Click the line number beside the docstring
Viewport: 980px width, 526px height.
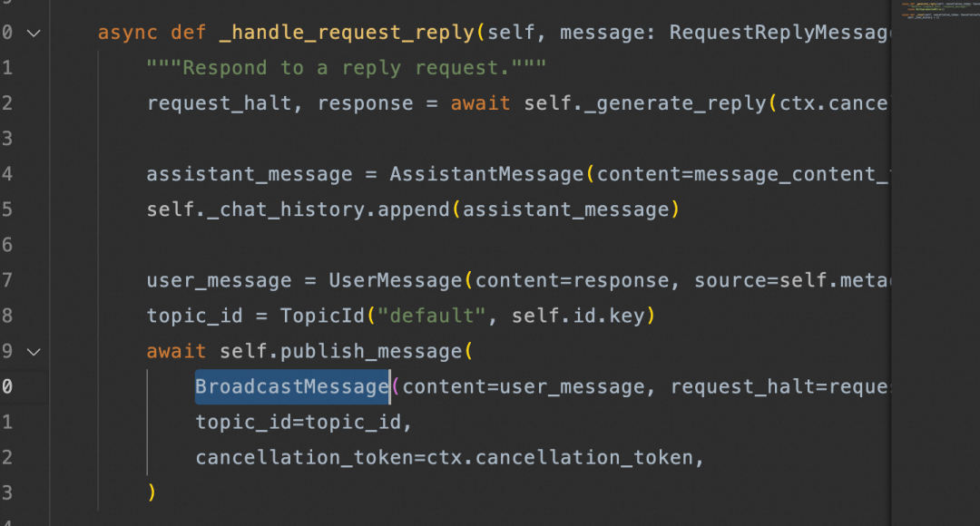point(7,68)
